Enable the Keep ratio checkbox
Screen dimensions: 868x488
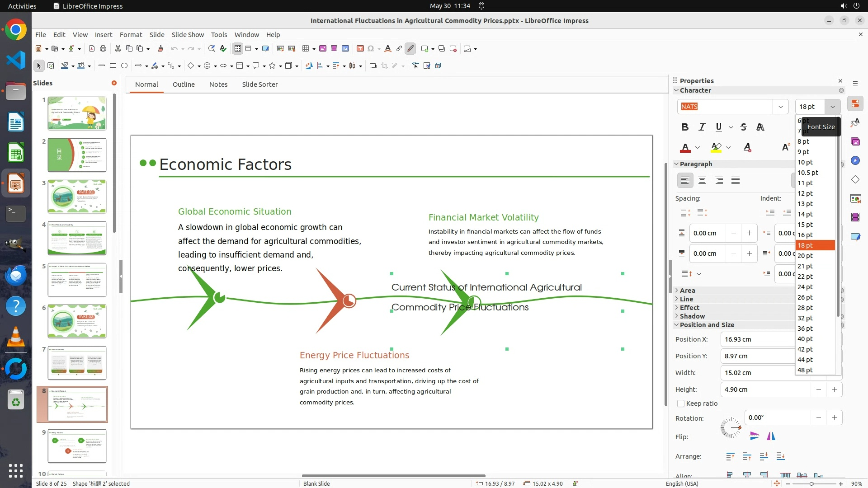[681, 404]
